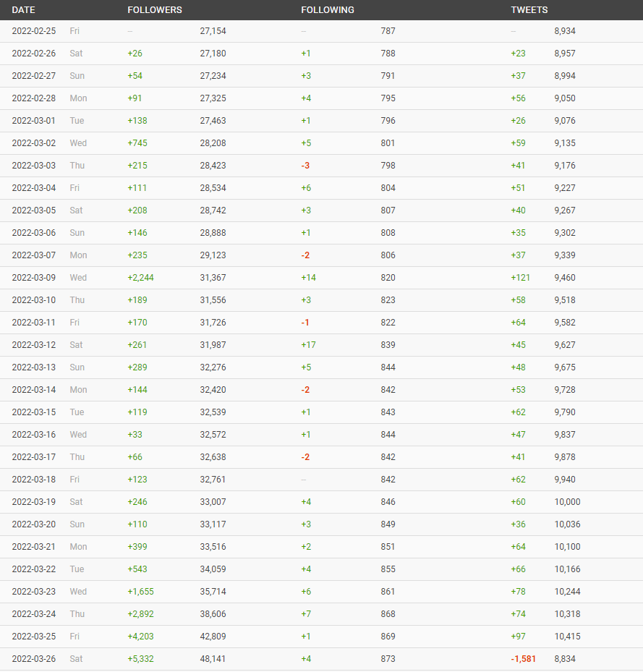Select the 10,000 tweets count cell

(x=567, y=502)
